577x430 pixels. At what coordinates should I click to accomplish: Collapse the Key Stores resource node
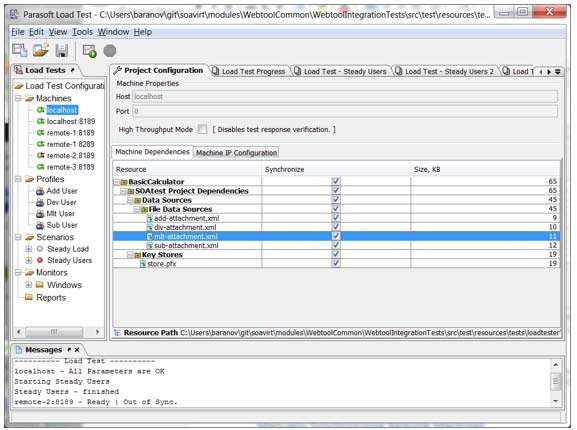click(x=130, y=255)
